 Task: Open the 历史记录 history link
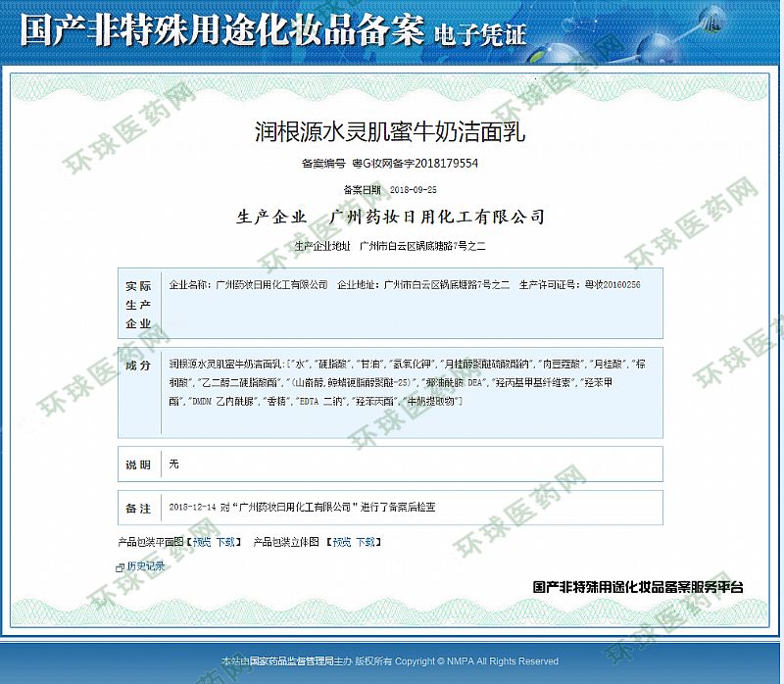(x=145, y=566)
